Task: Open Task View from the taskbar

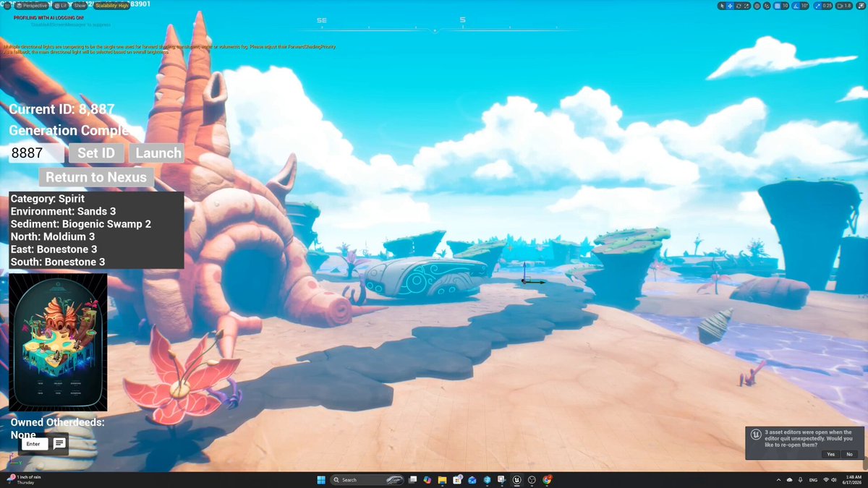Action: [x=412, y=479]
